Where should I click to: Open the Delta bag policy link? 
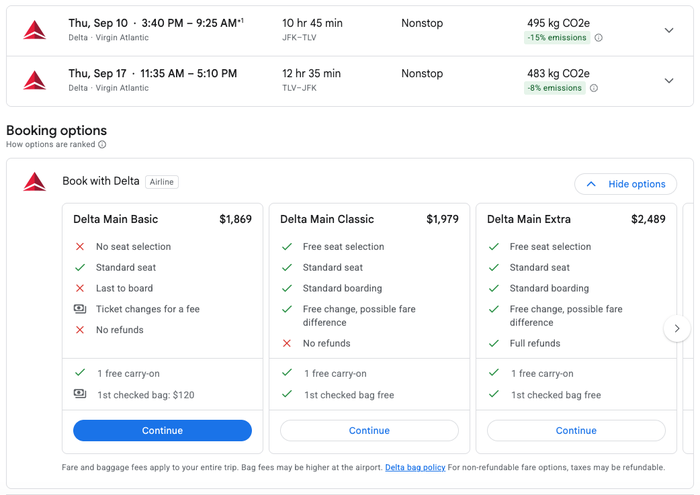415,467
